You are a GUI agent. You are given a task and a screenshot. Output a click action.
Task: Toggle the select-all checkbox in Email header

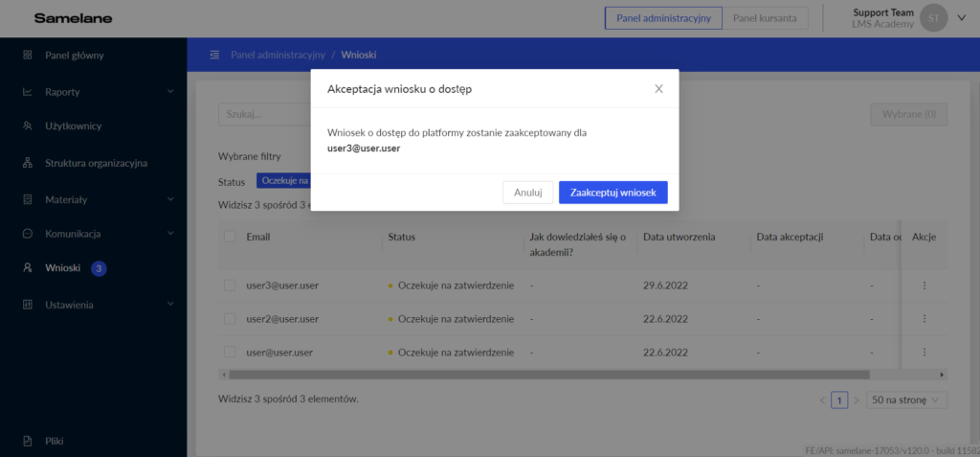230,237
